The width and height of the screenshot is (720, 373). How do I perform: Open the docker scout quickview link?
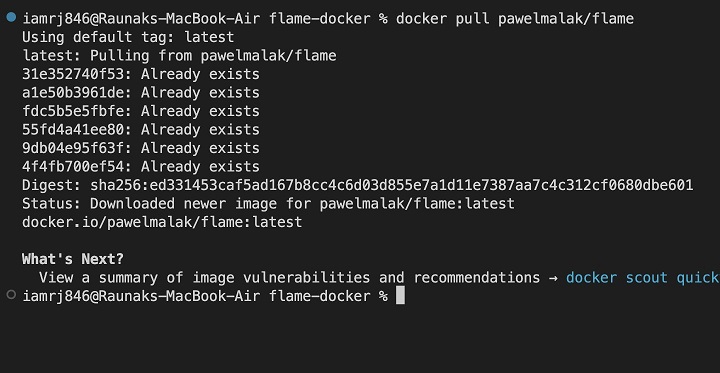tap(643, 277)
